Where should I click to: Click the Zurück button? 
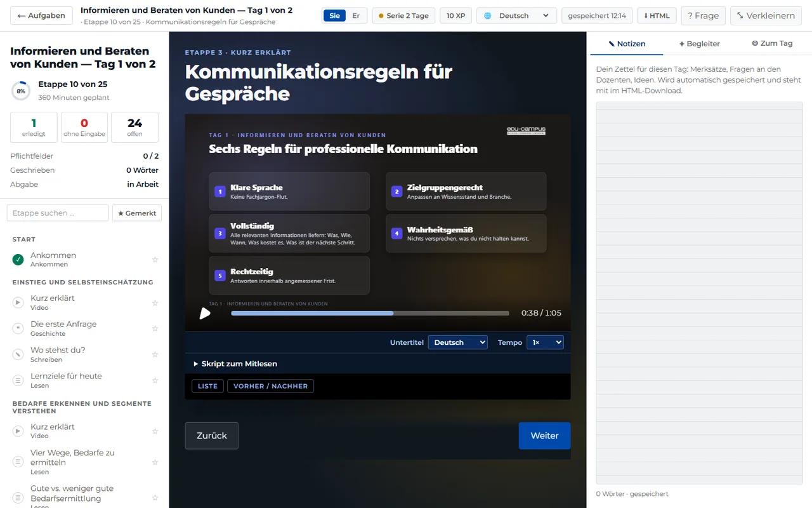[211, 436]
